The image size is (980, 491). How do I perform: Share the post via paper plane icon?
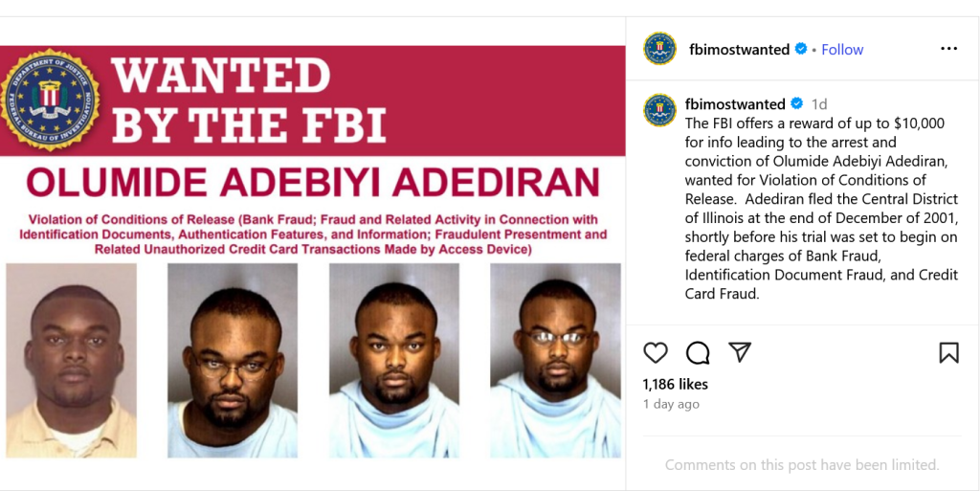[x=740, y=352]
